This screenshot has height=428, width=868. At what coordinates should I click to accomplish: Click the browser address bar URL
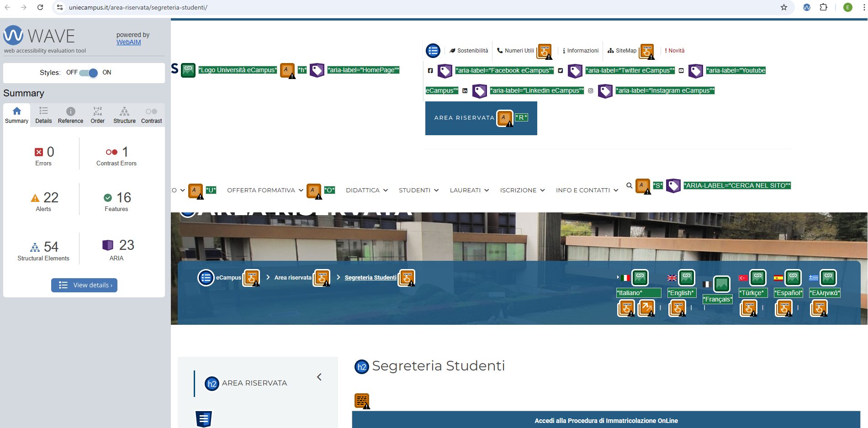tap(138, 7)
